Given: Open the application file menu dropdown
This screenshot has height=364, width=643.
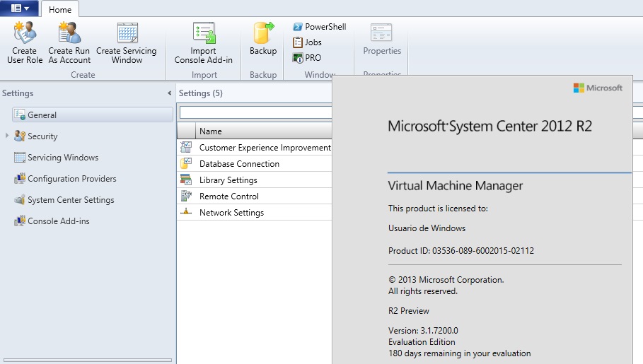Looking at the screenshot, I should tap(19, 8).
